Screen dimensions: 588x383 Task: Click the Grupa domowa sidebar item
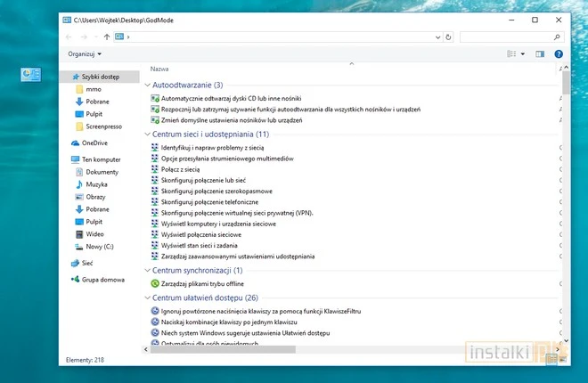[102, 280]
